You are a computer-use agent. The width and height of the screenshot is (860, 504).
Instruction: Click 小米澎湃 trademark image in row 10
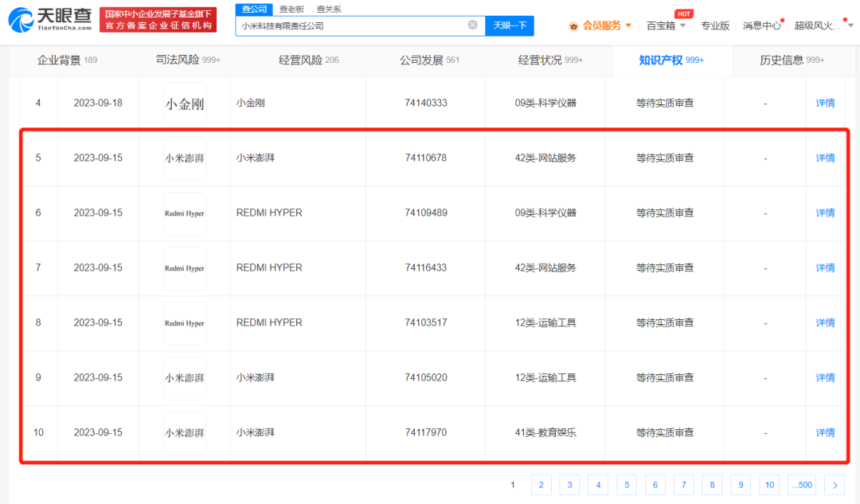pos(184,432)
